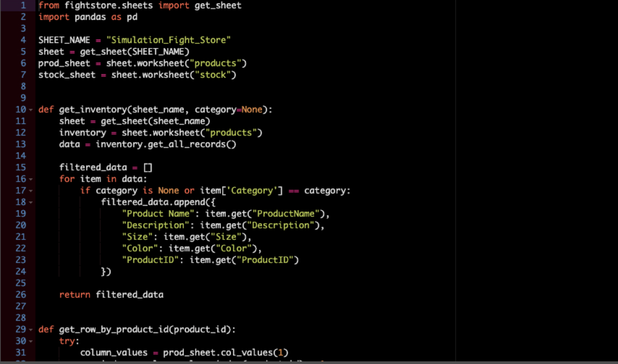Viewport: 618px width, 364px height.
Task: Fold the try block at line 30
Action: tap(31, 342)
